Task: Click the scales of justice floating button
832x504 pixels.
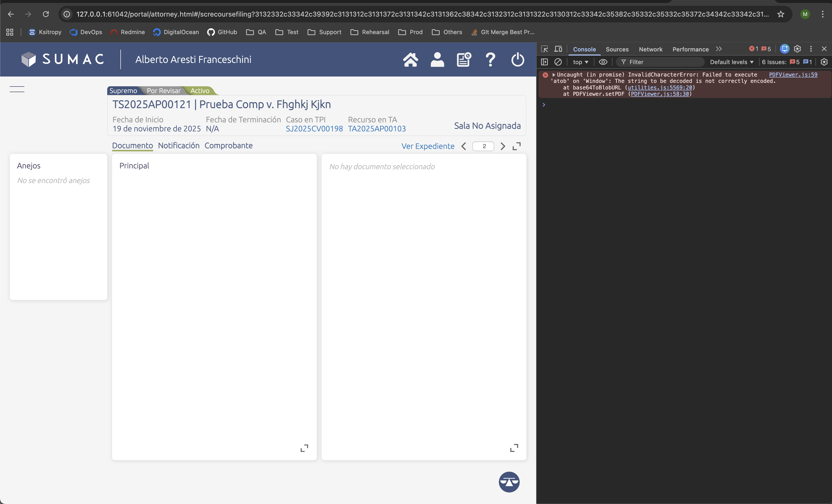Action: (509, 482)
